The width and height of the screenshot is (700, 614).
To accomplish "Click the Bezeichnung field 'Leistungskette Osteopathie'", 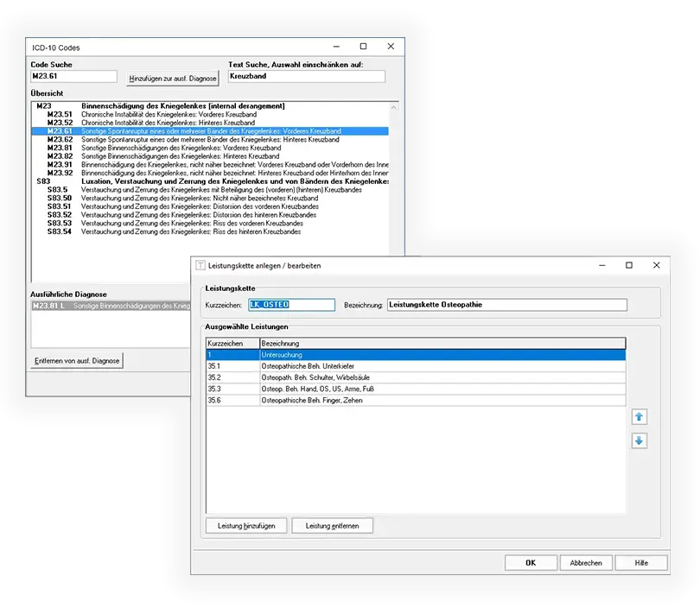I will click(x=506, y=305).
